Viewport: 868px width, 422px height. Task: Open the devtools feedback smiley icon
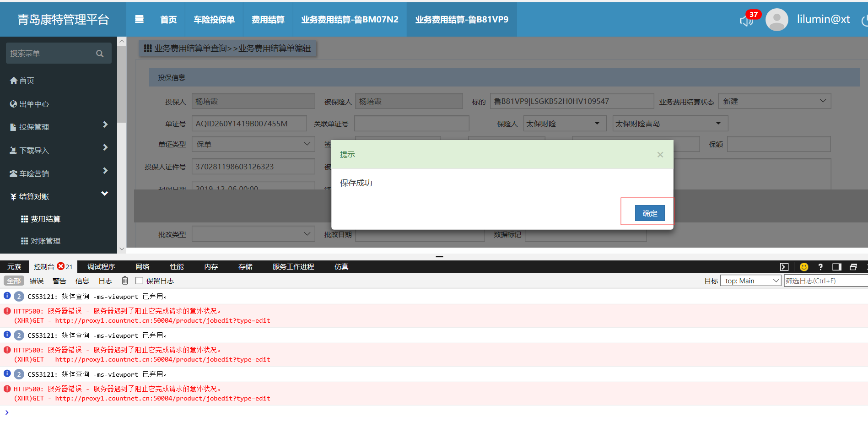point(804,267)
